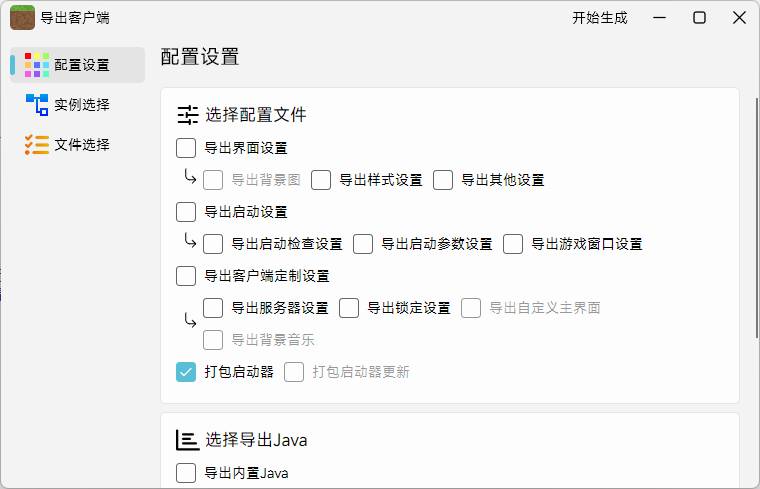Check the 导出内置Java option
760x489 pixels.
[x=186, y=473]
